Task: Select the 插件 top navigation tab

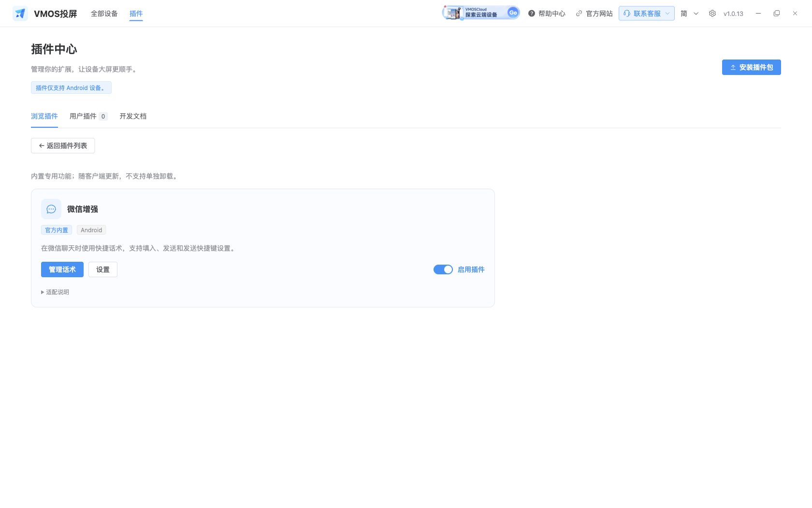Action: (136, 14)
